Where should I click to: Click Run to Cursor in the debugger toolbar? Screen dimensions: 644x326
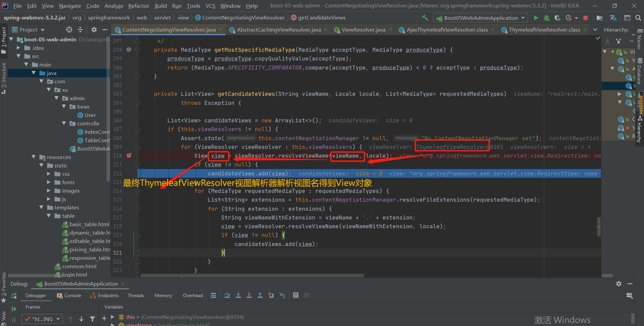282,295
